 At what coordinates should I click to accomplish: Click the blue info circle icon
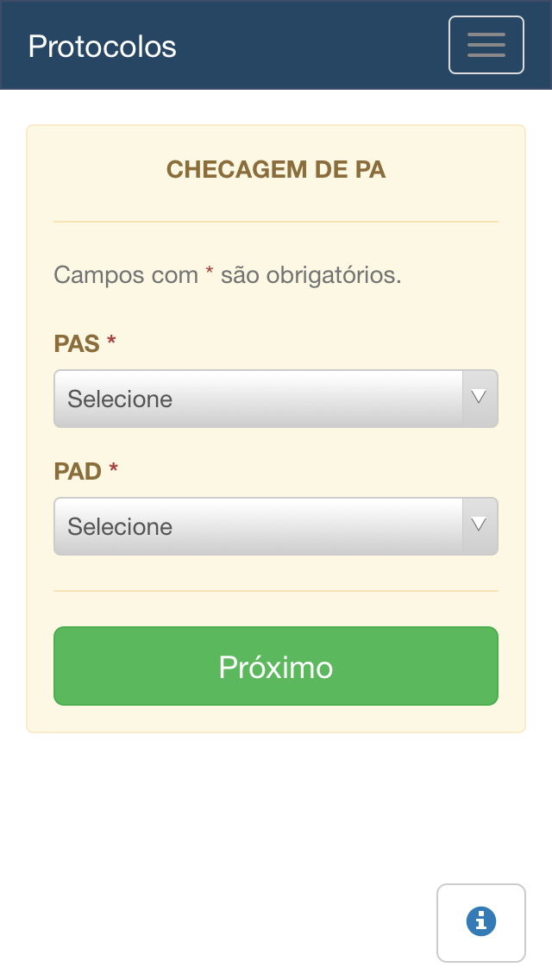click(480, 922)
